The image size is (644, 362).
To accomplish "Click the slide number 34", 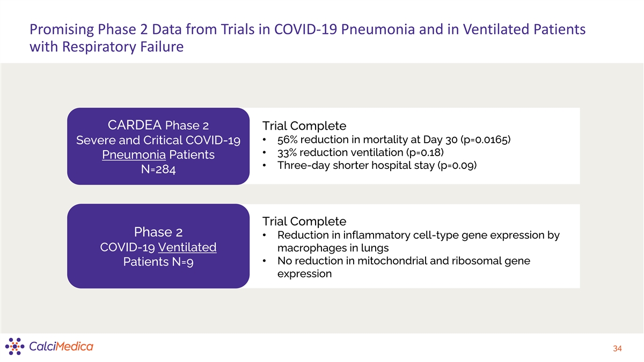I will click(x=617, y=349).
